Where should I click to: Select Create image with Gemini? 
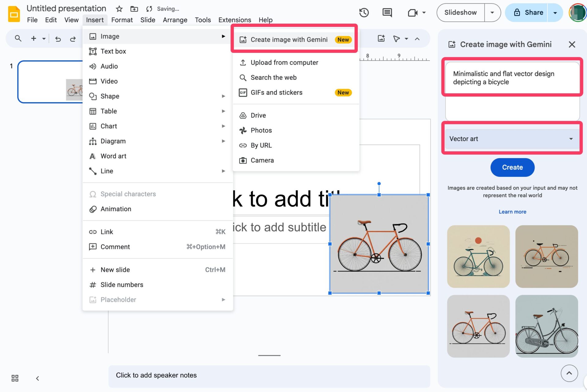289,39
